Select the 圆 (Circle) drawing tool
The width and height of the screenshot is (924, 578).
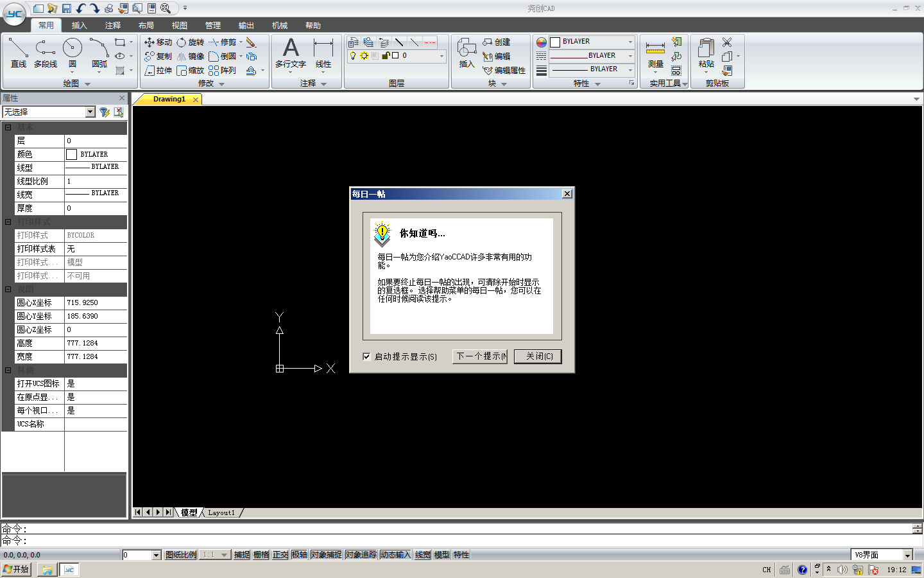point(73,53)
